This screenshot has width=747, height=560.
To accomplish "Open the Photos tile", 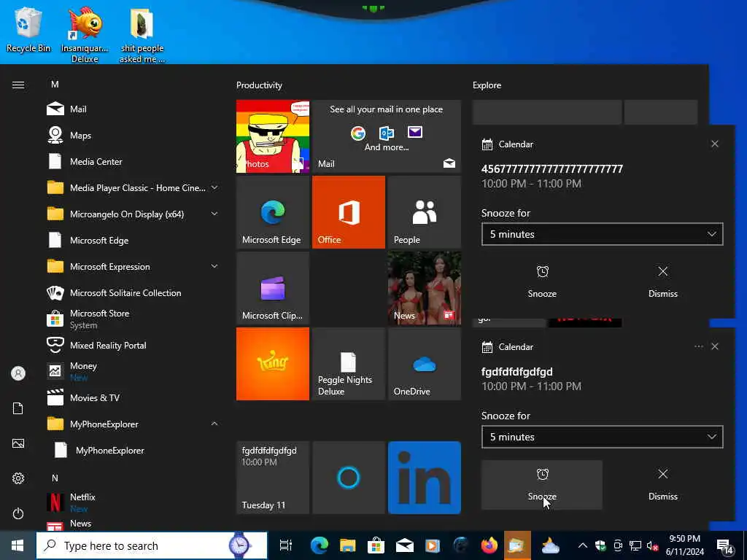I will point(273,136).
